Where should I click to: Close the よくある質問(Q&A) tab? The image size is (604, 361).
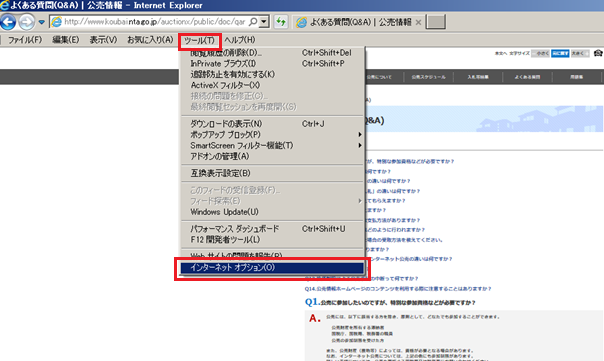[x=418, y=22]
